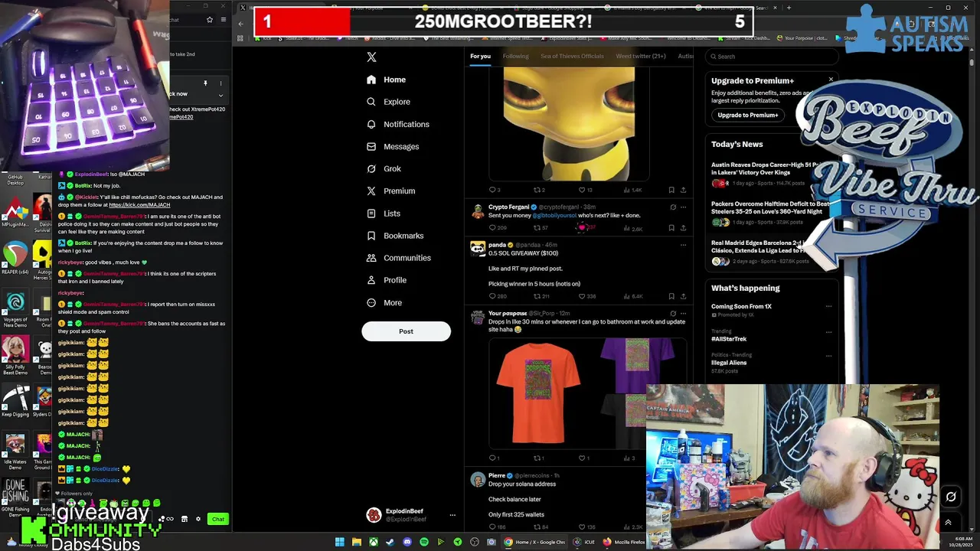Open new browser tab plus button
Screen dimensions: 980x551
click(789, 8)
